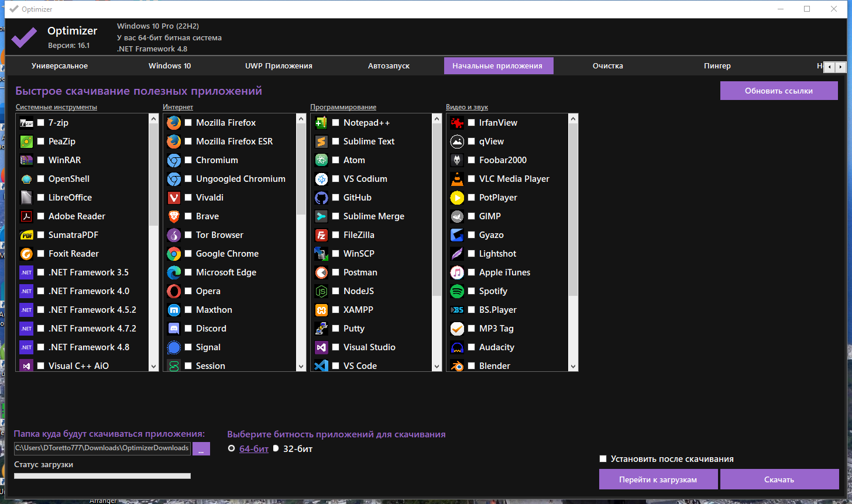Click the PotPlayer icon
The height and width of the screenshot is (504, 852).
point(457,198)
